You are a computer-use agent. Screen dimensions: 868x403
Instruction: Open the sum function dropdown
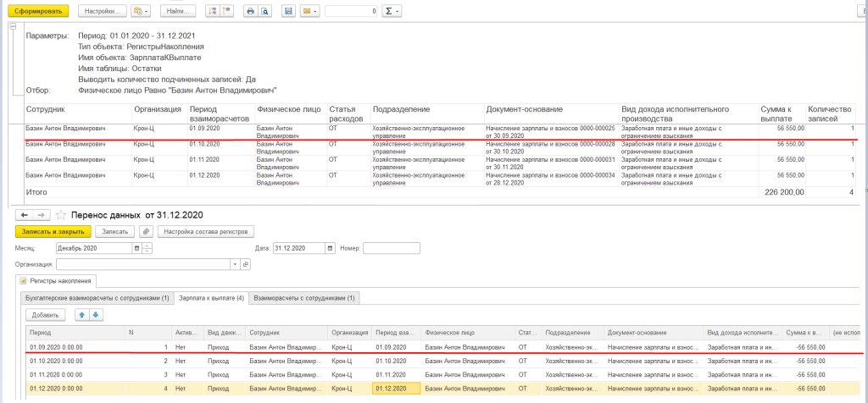click(x=392, y=11)
